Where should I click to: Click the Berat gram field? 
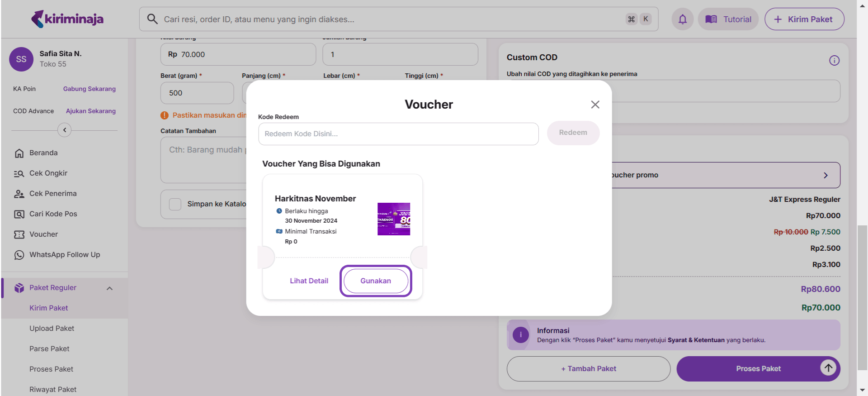coord(197,93)
